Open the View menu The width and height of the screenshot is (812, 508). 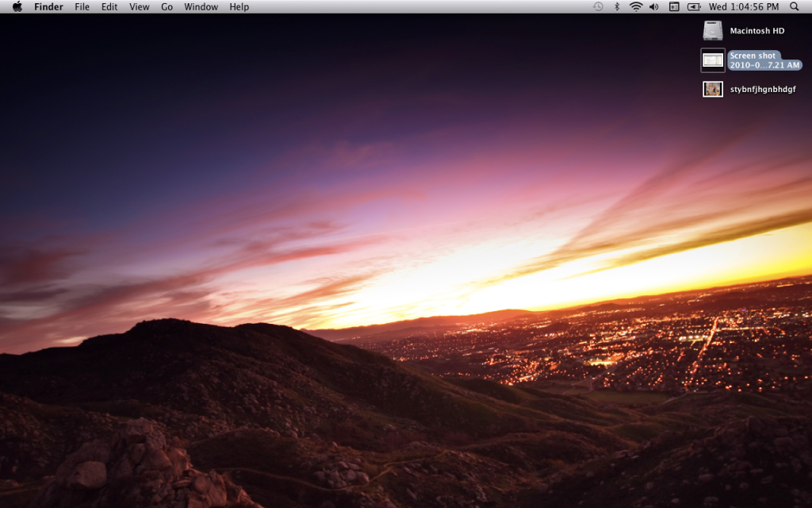coord(140,6)
